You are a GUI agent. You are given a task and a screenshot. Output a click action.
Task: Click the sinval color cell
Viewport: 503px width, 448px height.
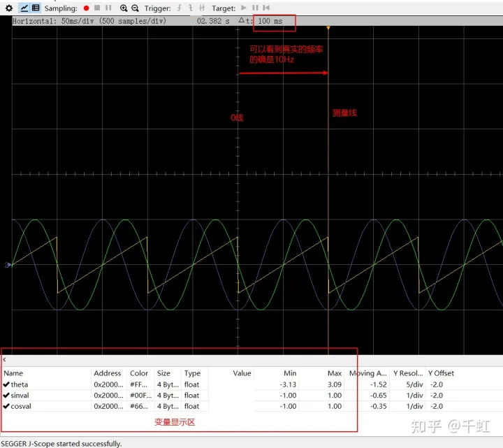pyautogui.click(x=140, y=396)
